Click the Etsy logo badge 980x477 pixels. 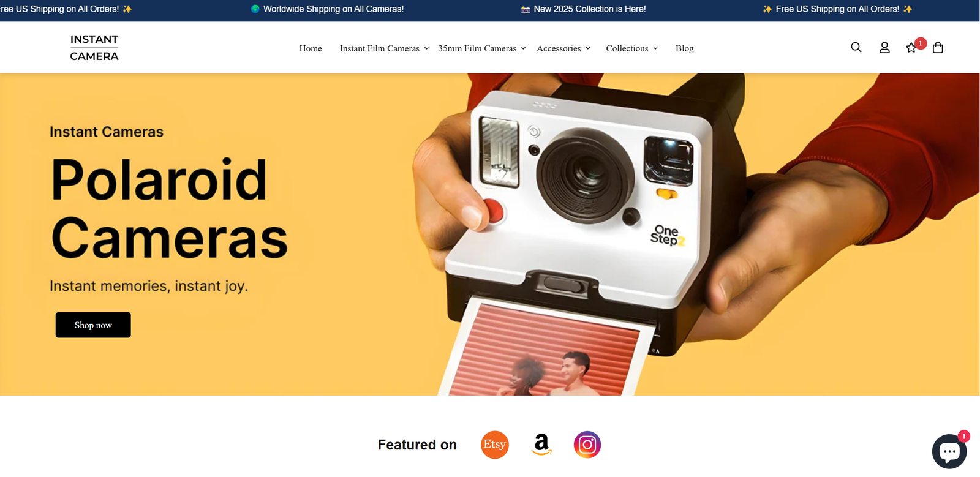pyautogui.click(x=495, y=445)
